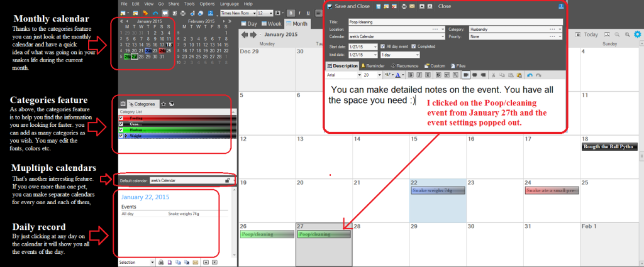Open the Language menu
644x267 pixels.
coord(230,4)
